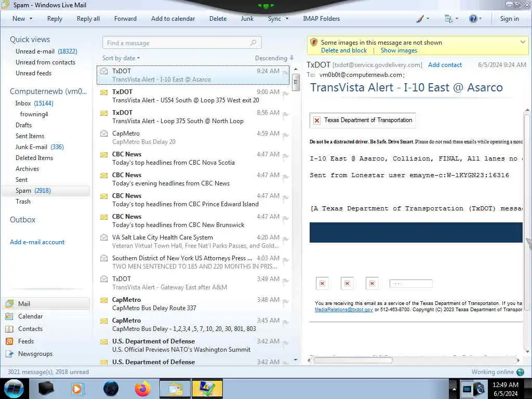
Task: Click Add contact next to TxDOT
Action: click(445, 65)
